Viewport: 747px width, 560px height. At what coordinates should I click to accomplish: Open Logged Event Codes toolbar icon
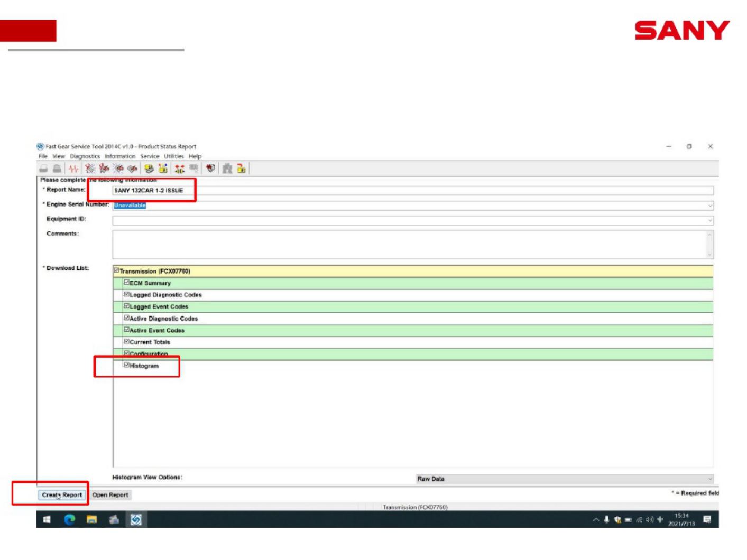click(132, 169)
